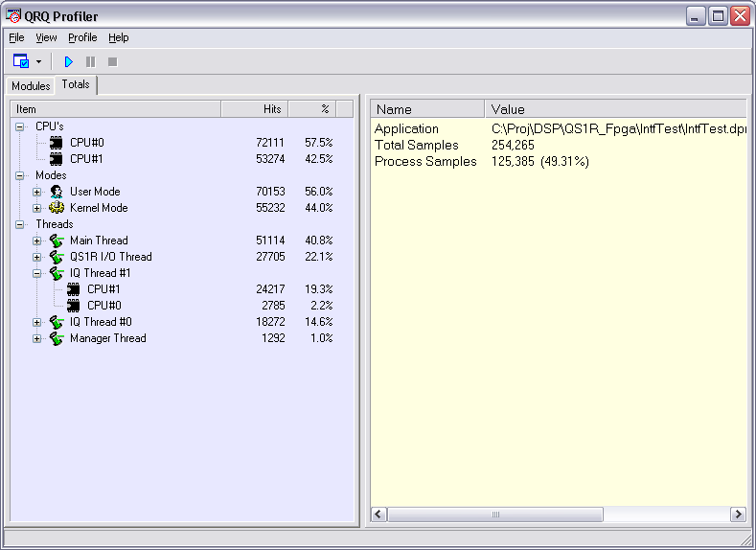Image resolution: width=756 pixels, height=550 pixels.
Task: Click the Pause profiling toolbar icon
Action: pyautogui.click(x=90, y=61)
